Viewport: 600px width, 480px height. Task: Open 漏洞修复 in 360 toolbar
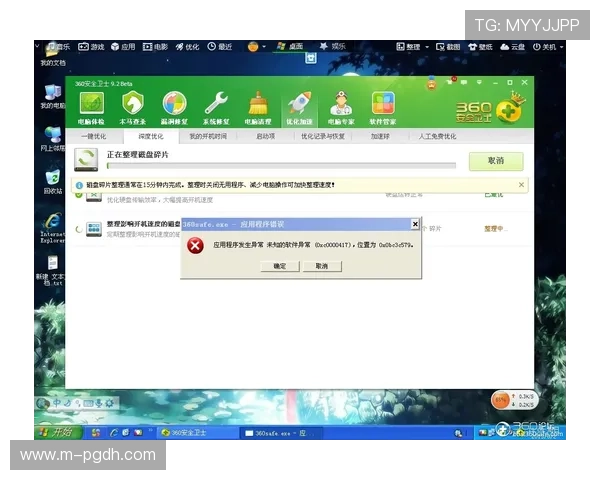pyautogui.click(x=174, y=108)
